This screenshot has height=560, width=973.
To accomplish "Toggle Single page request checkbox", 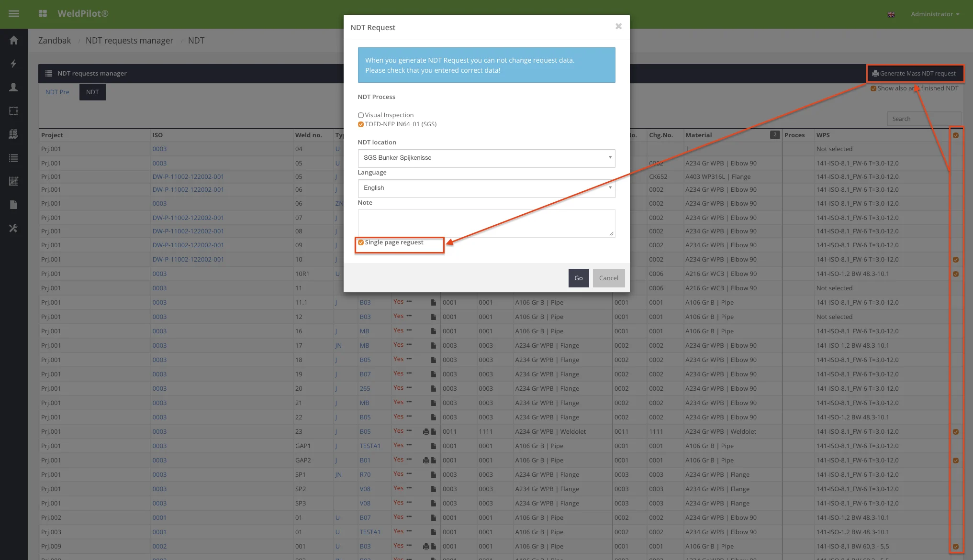I will [361, 242].
